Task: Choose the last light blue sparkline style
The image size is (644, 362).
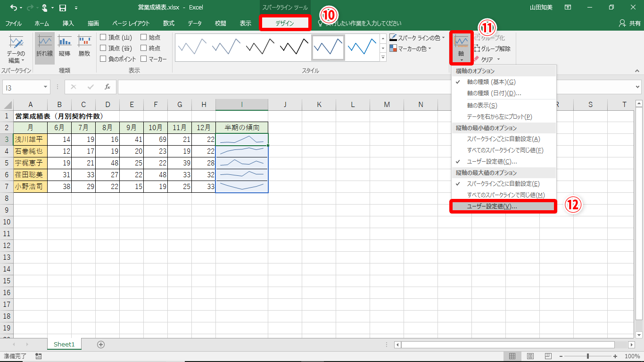Action: point(362,47)
